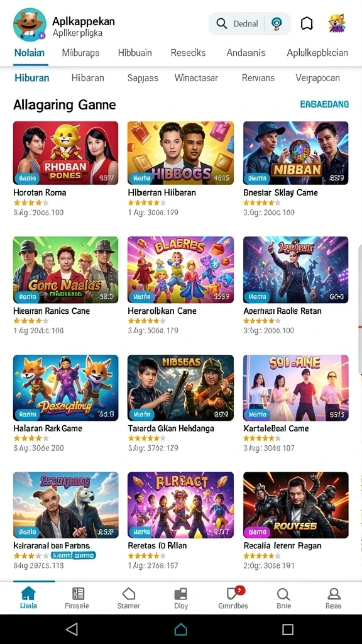Tap the Bnle search icon in bottom bar
The width and height of the screenshot is (362, 644).
283,598
